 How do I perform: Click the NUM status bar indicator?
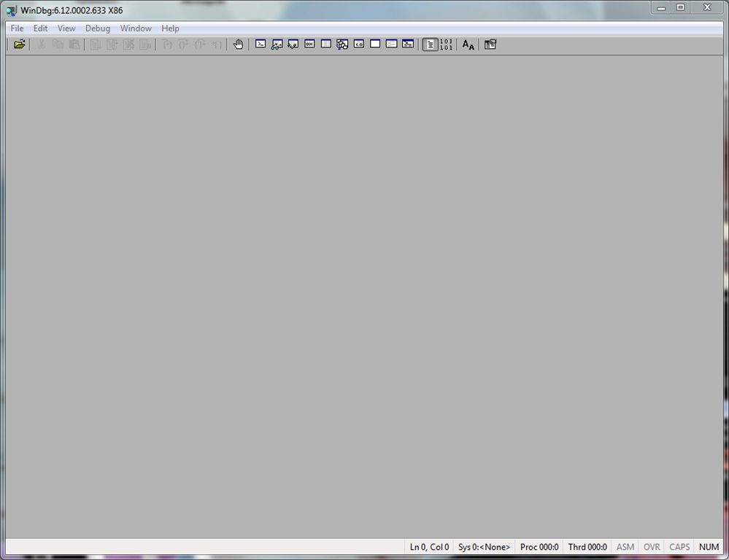(x=709, y=547)
